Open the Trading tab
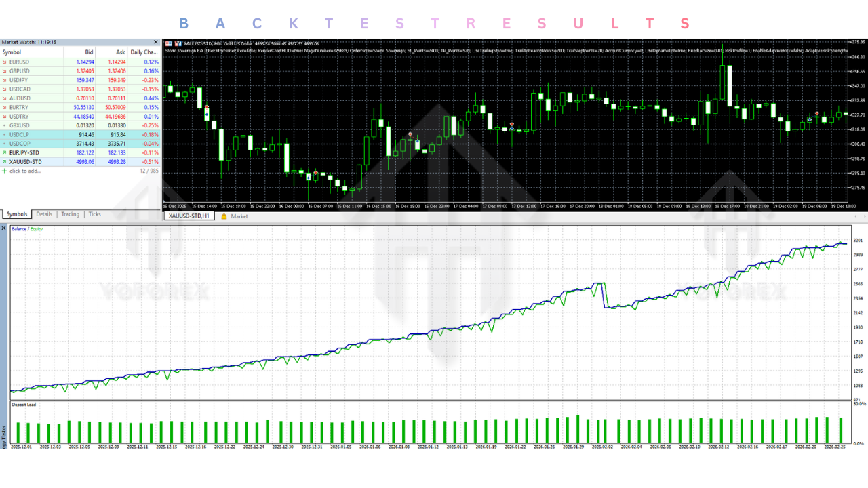The image size is (868, 488). (x=72, y=214)
